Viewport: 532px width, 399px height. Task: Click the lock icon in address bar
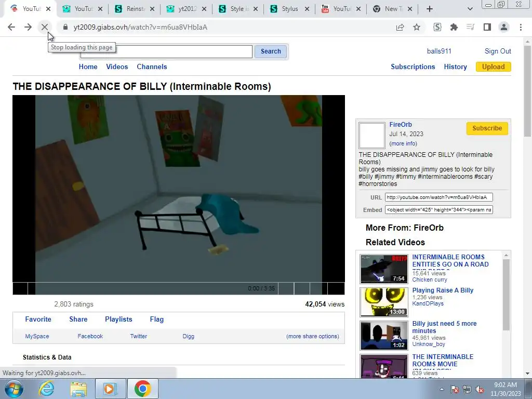(65, 27)
